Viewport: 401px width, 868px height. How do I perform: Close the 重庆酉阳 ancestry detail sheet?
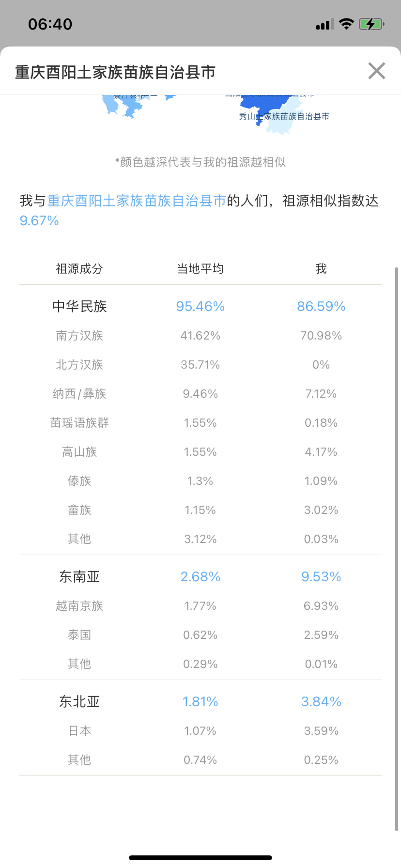point(376,71)
